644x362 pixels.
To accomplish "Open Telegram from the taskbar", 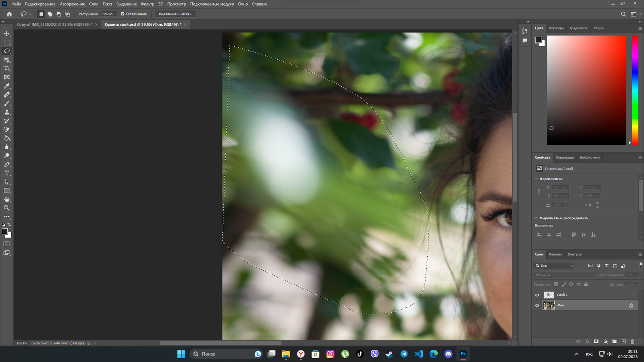I will [404, 354].
